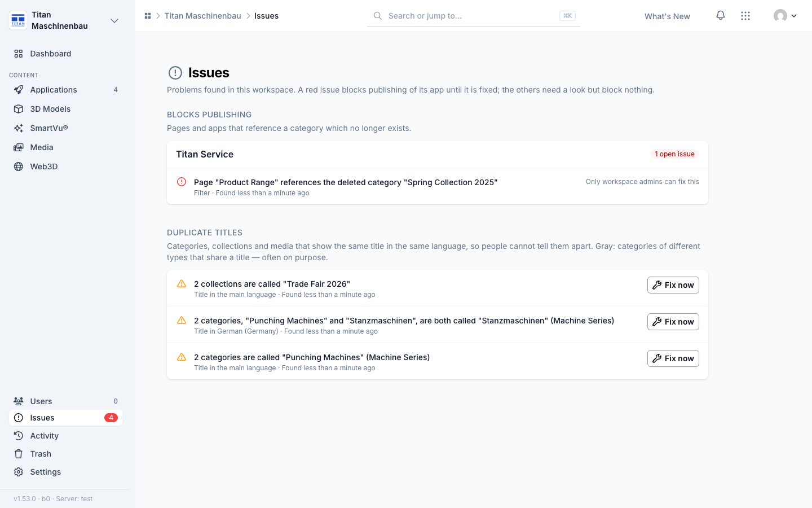Go to Dashboard
Screen dimensions: 812x508
pyautogui.click(x=65, y=54)
